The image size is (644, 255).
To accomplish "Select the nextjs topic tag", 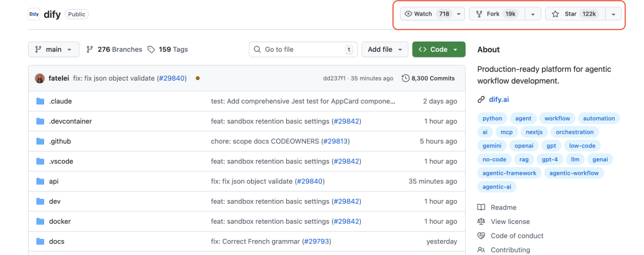I will [534, 132].
